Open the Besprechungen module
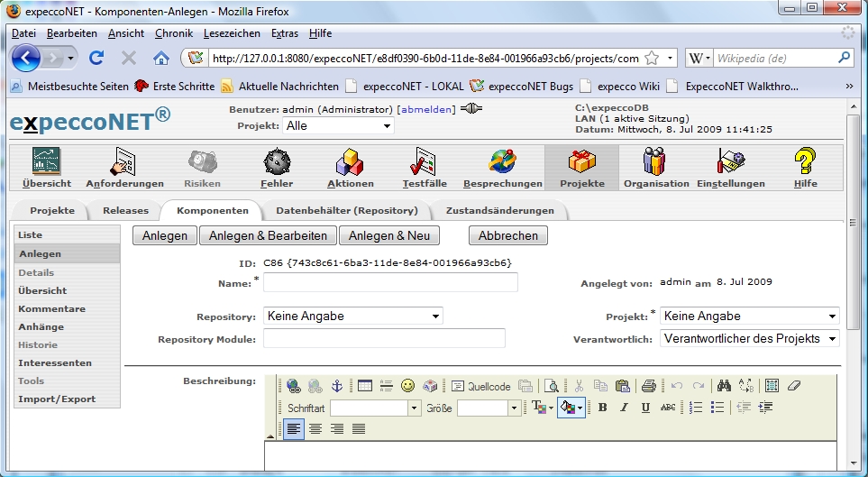 (x=503, y=168)
